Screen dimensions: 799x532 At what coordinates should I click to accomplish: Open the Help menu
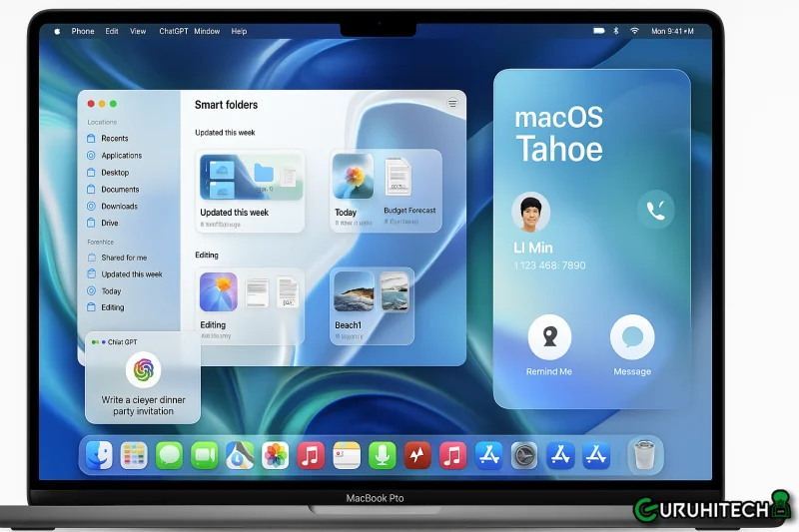pyautogui.click(x=239, y=31)
